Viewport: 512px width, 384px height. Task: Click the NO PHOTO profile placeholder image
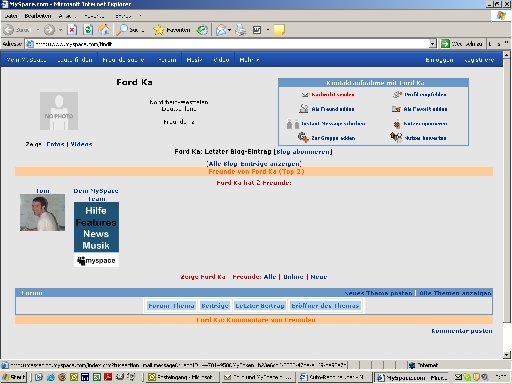click(x=59, y=111)
